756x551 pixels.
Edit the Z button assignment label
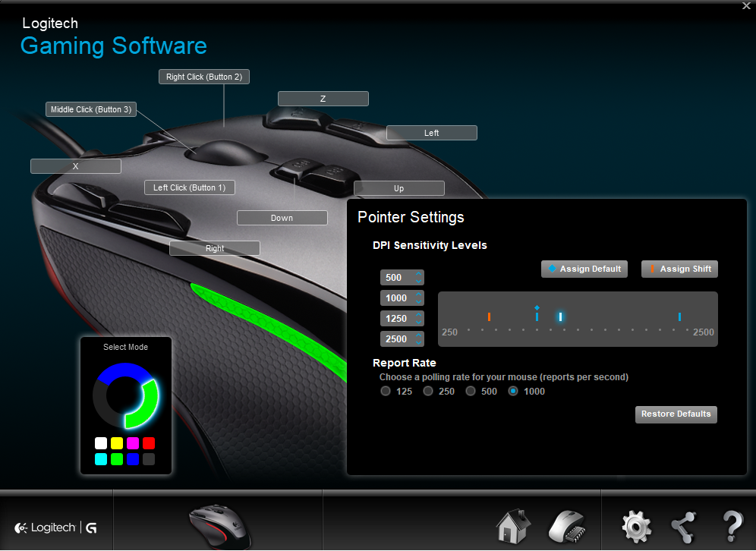pyautogui.click(x=323, y=99)
